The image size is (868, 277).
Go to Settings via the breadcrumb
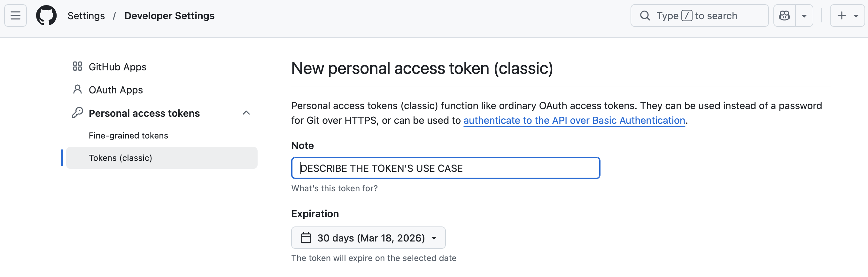coord(86,15)
